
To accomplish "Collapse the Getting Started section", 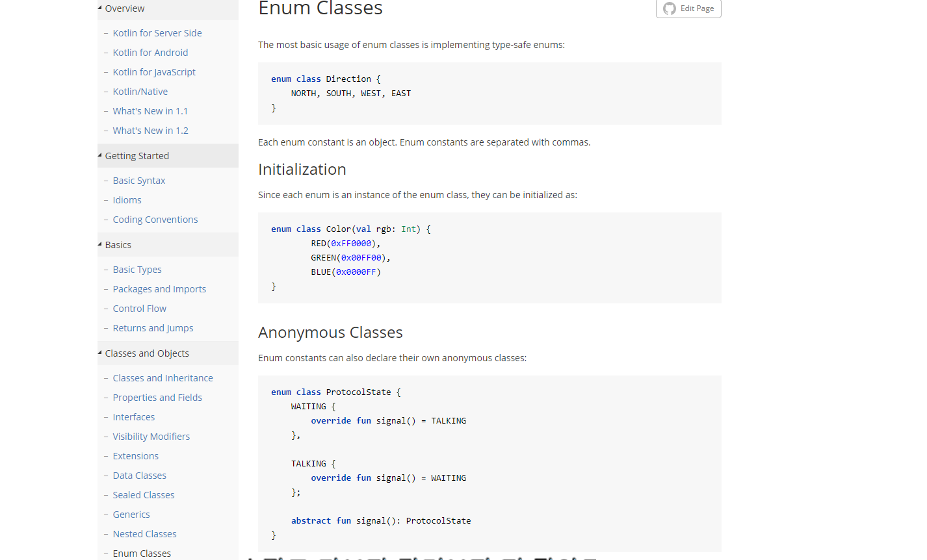I will pos(168,156).
